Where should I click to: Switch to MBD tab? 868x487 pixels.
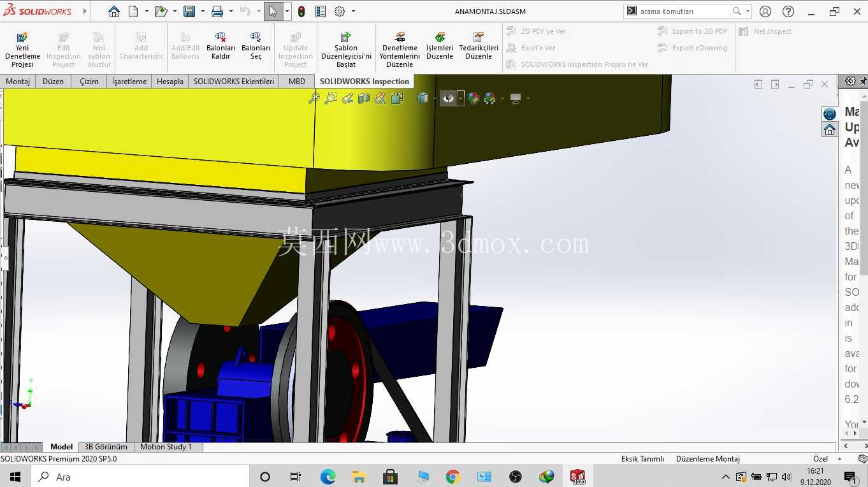[296, 81]
